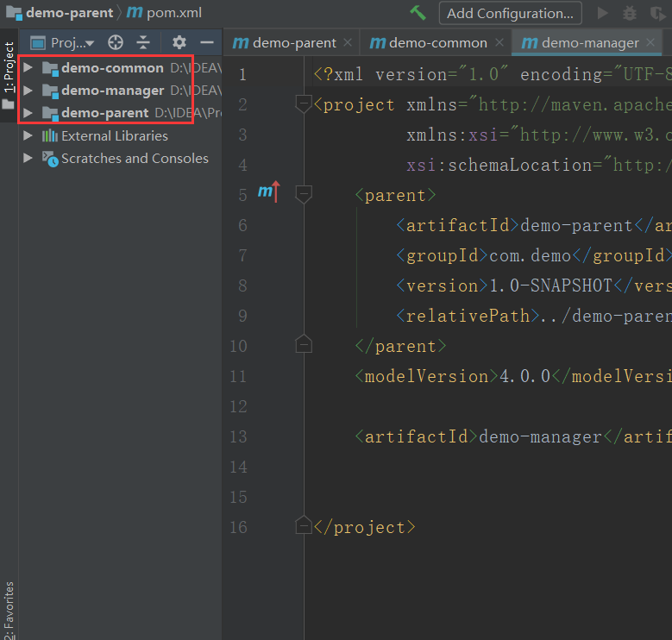Screen dimensions: 672x640
Task: Select demo-manager in project tree
Action: [x=113, y=91]
